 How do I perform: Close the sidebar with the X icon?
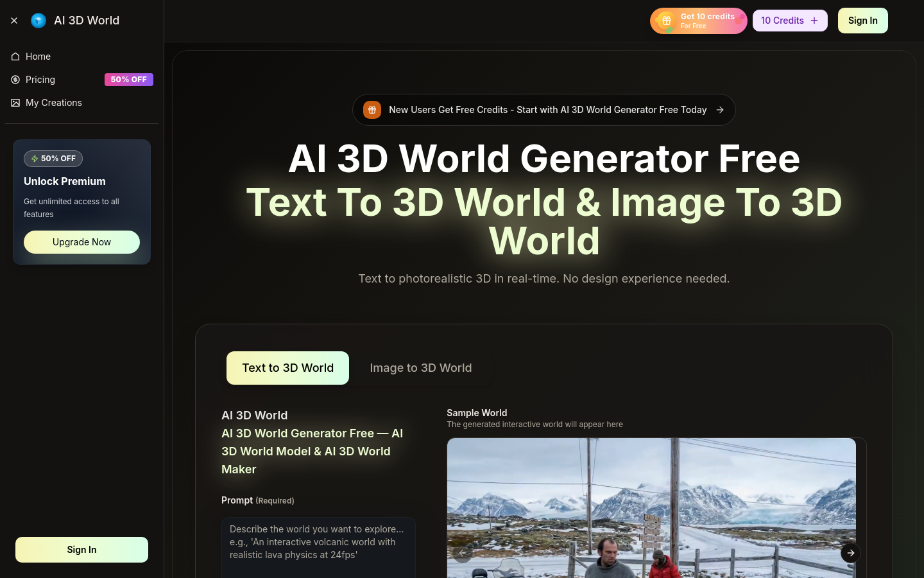pos(14,21)
